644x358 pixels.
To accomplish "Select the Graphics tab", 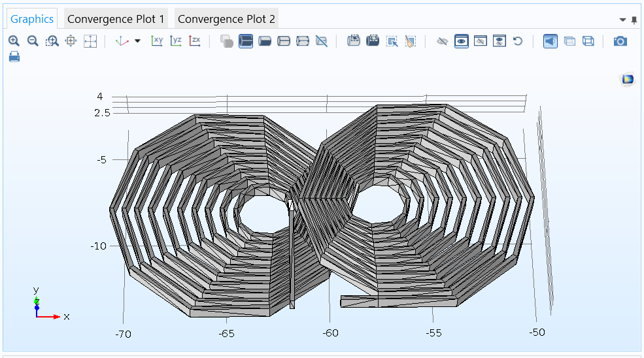I will (x=31, y=19).
